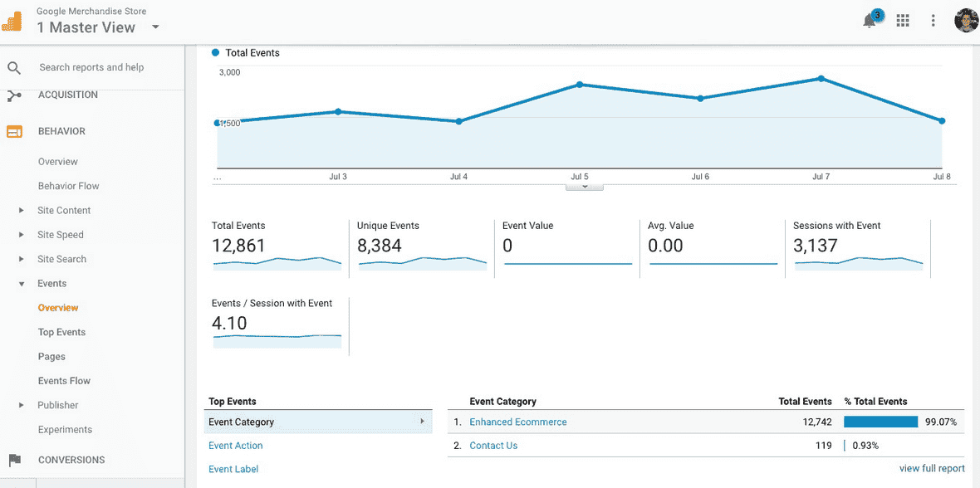Viewport: 980px width, 488px height.
Task: Expand the Site Content submenu
Action: click(22, 211)
